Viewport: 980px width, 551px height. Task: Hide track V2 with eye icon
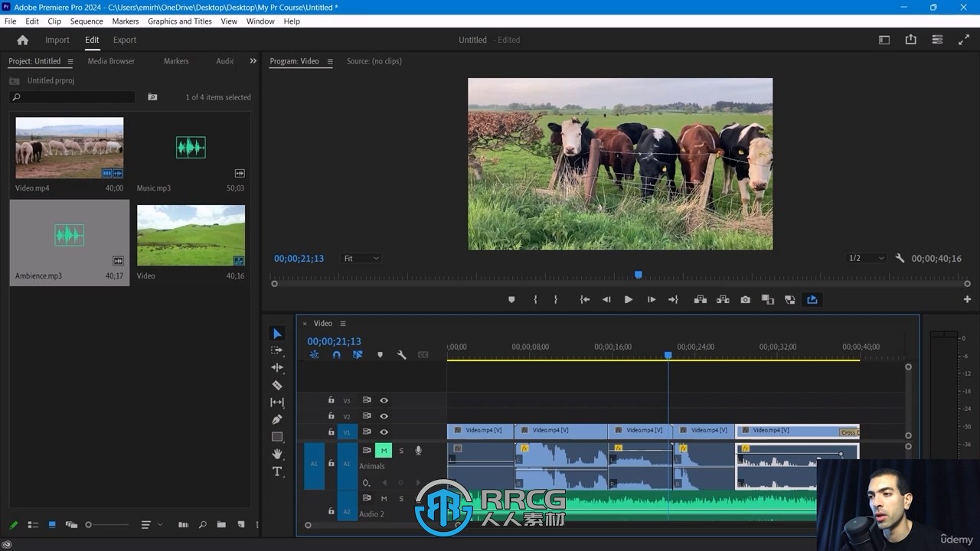pyautogui.click(x=384, y=416)
